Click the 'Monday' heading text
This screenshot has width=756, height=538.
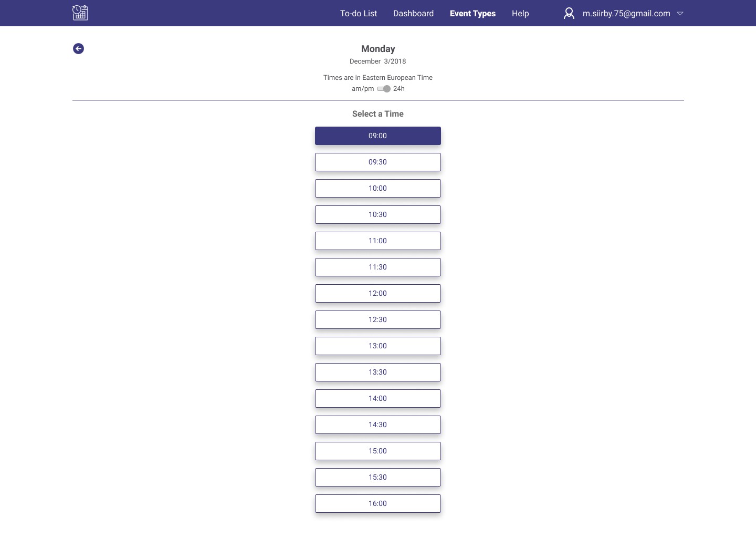pyautogui.click(x=378, y=49)
